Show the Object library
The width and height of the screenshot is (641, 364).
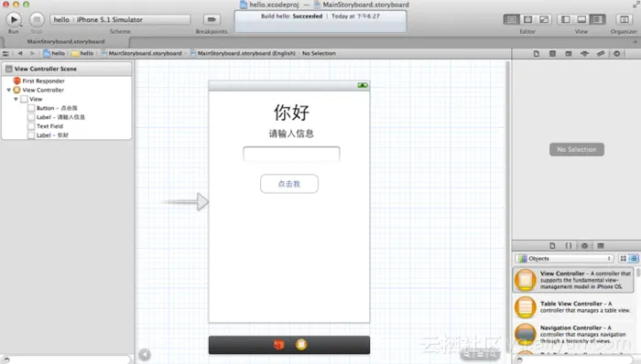584,246
